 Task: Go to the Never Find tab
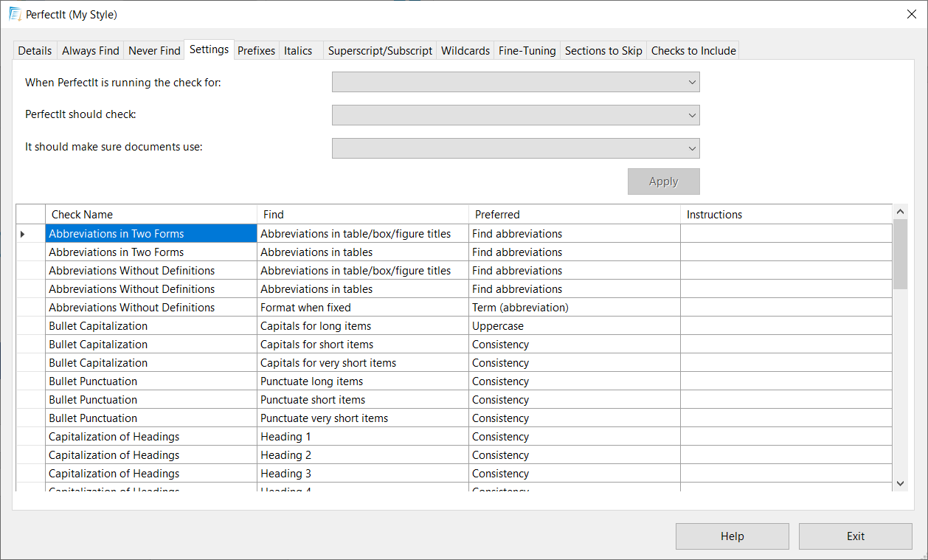point(154,51)
